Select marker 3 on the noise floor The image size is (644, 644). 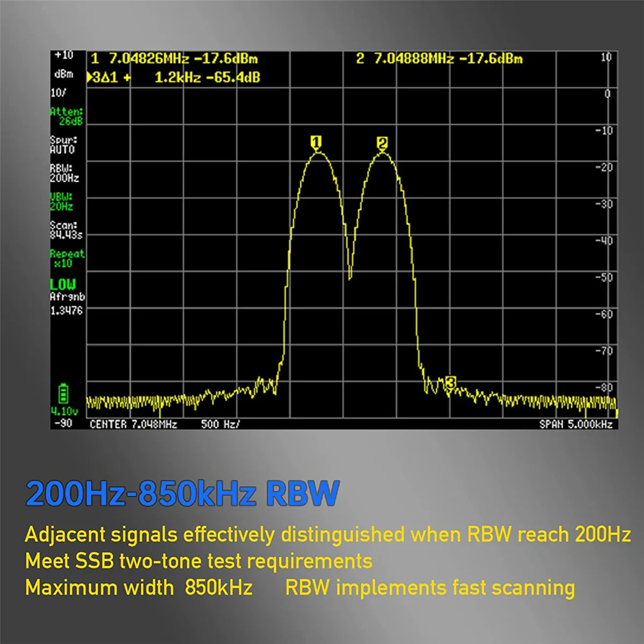point(451,383)
